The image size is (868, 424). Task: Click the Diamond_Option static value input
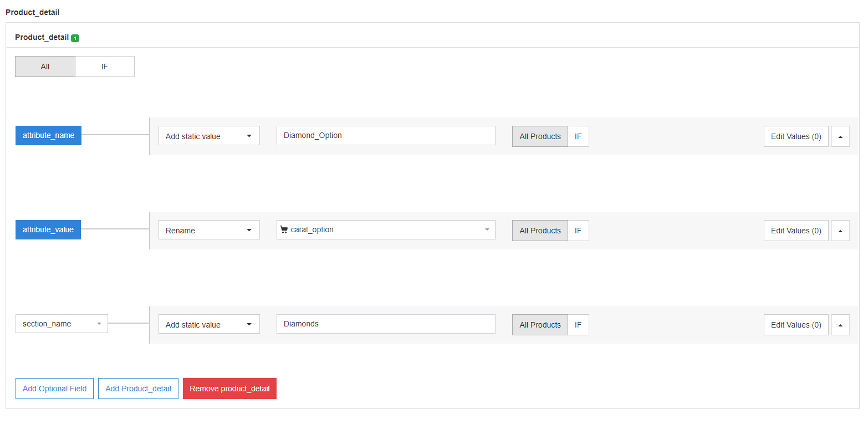(x=386, y=135)
